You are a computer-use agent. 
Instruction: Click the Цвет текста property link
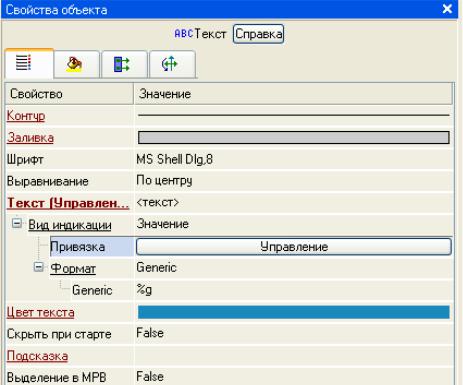click(40, 312)
